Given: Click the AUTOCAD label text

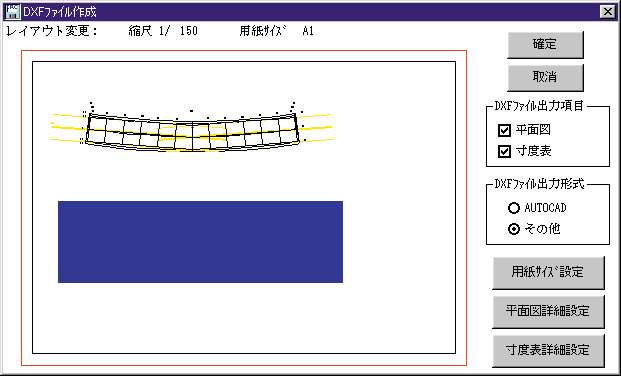Looking at the screenshot, I should pos(545,208).
